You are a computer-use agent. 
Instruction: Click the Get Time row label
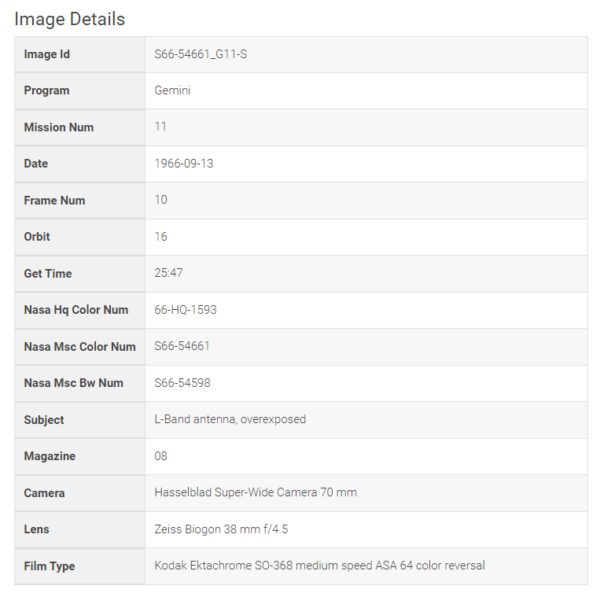[x=48, y=273]
